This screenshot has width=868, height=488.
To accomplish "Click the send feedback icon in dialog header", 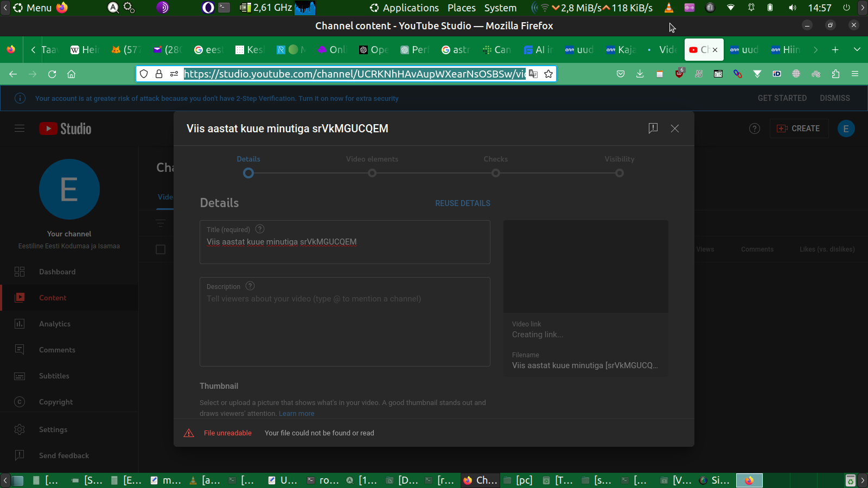I will [x=653, y=128].
